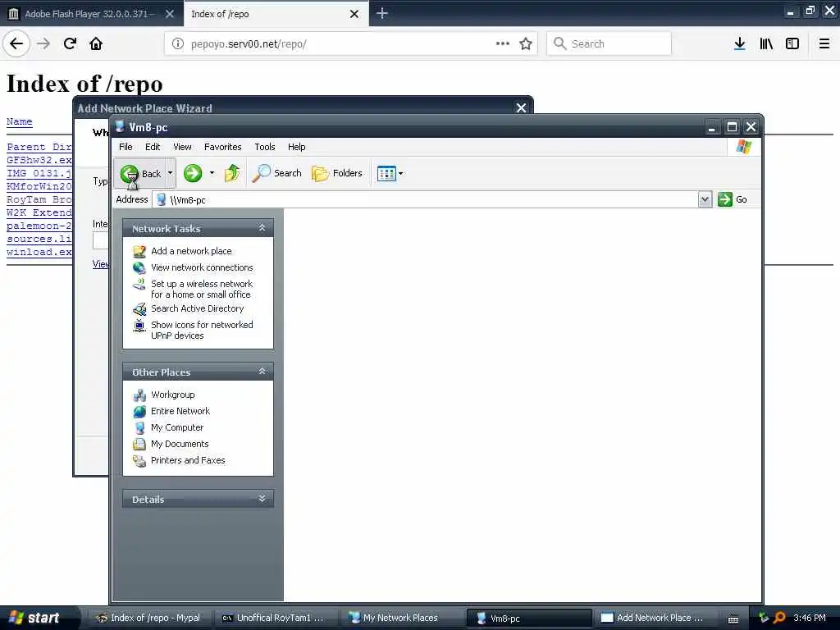The height and width of the screenshot is (630, 840).
Task: Close the Add Network Place Wizard window
Action: pyautogui.click(x=521, y=107)
